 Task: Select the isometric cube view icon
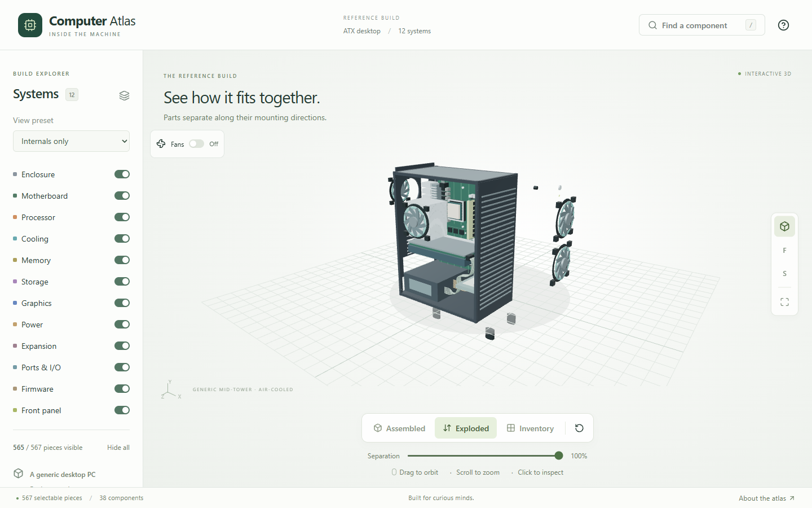pos(784,226)
